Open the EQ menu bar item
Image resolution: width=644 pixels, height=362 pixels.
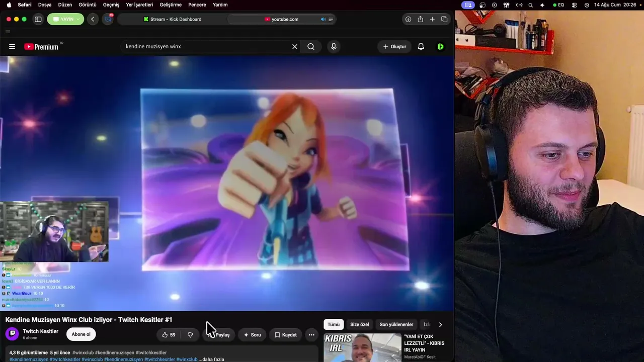(558, 5)
